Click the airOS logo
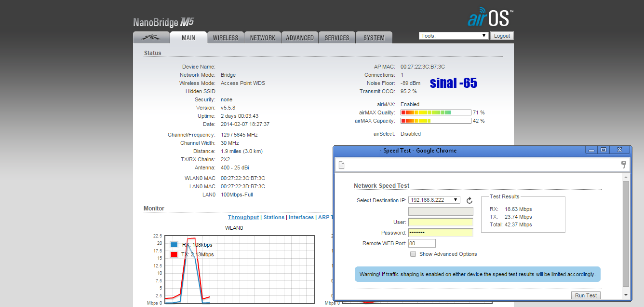The height and width of the screenshot is (307, 644). (490, 18)
